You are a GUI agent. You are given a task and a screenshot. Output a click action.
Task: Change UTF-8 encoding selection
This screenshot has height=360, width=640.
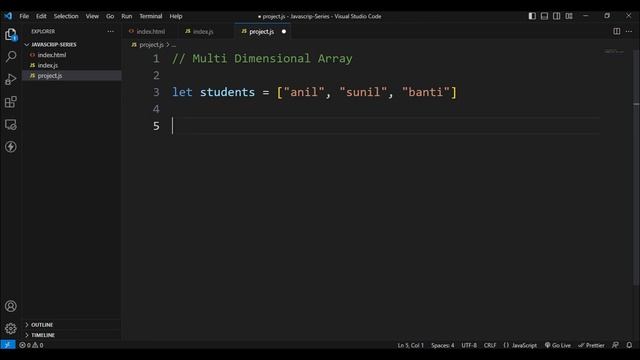469,345
